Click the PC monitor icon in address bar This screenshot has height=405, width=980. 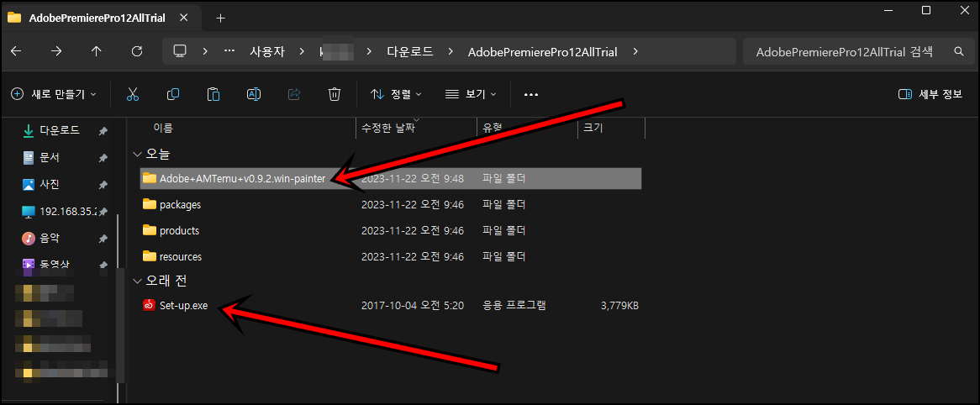[181, 52]
